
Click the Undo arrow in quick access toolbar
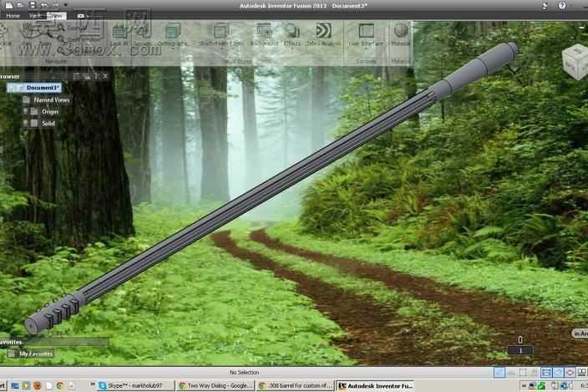click(x=44, y=5)
